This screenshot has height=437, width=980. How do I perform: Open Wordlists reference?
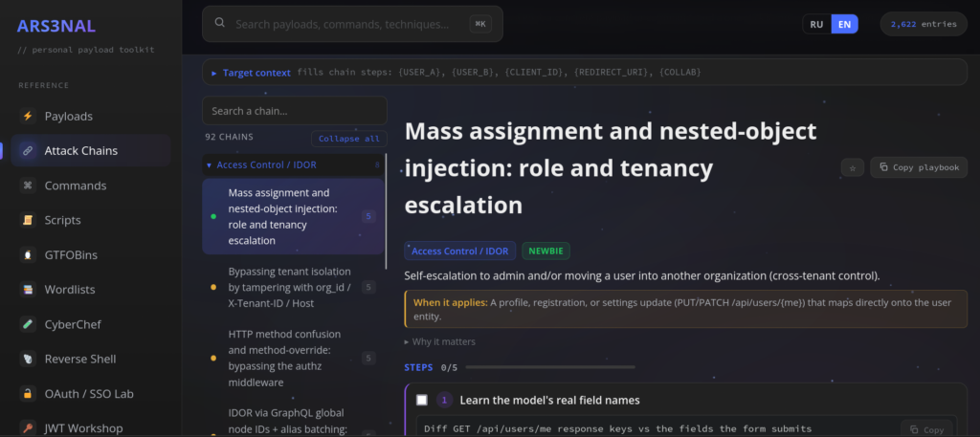coord(91,290)
